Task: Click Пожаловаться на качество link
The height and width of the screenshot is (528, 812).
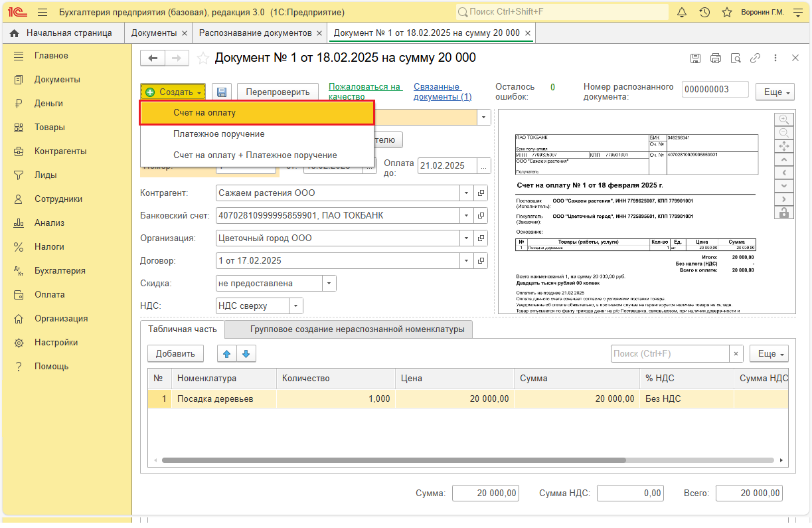Action: tap(366, 92)
